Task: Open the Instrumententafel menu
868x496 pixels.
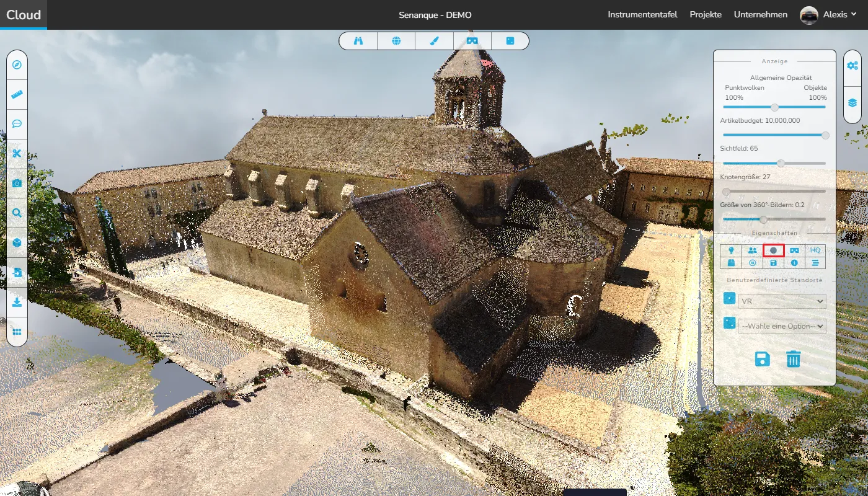Action: click(642, 15)
